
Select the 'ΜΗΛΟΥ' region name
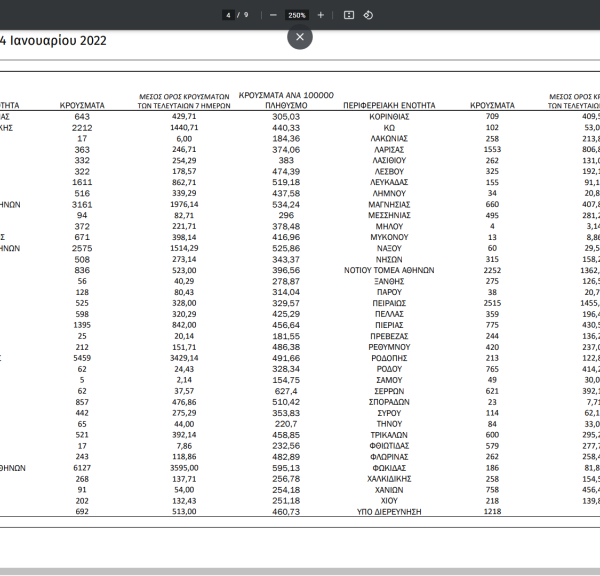389,226
